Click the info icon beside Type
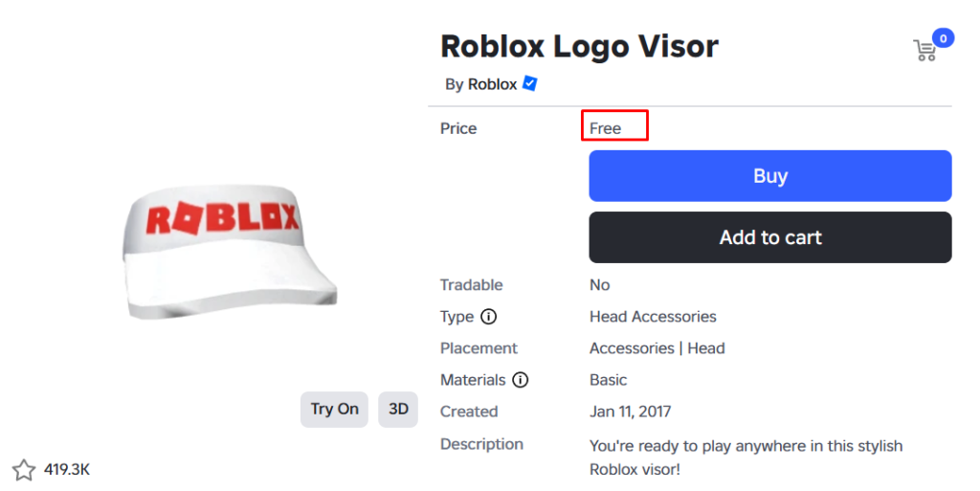The image size is (980, 491). coord(488,317)
